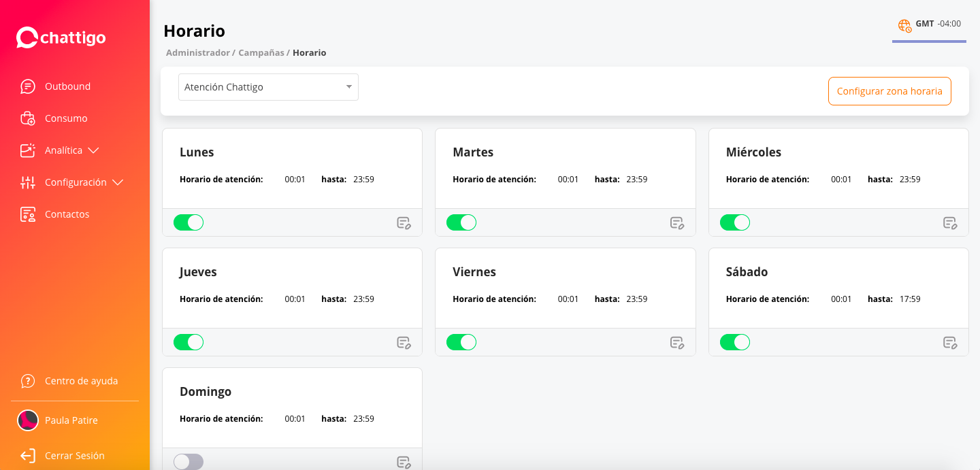Enable the Domingo schedule toggle
This screenshot has height=470, width=980.
pyautogui.click(x=189, y=462)
